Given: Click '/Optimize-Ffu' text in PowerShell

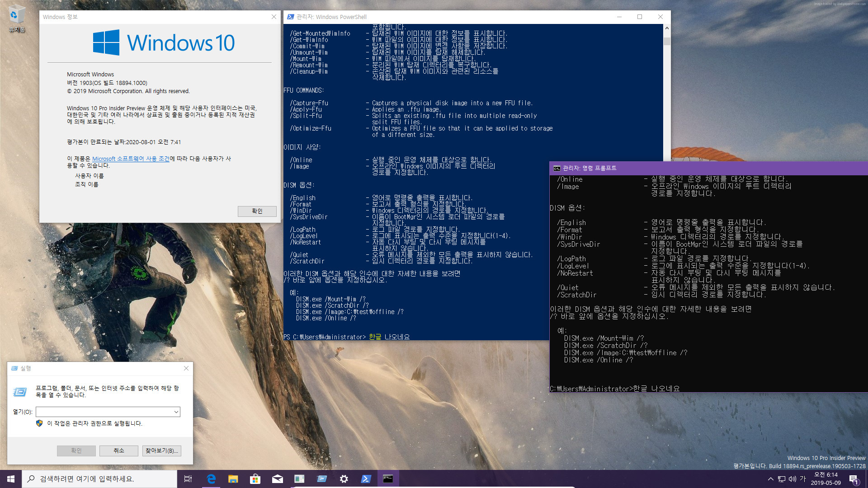Looking at the screenshot, I should pos(311,128).
